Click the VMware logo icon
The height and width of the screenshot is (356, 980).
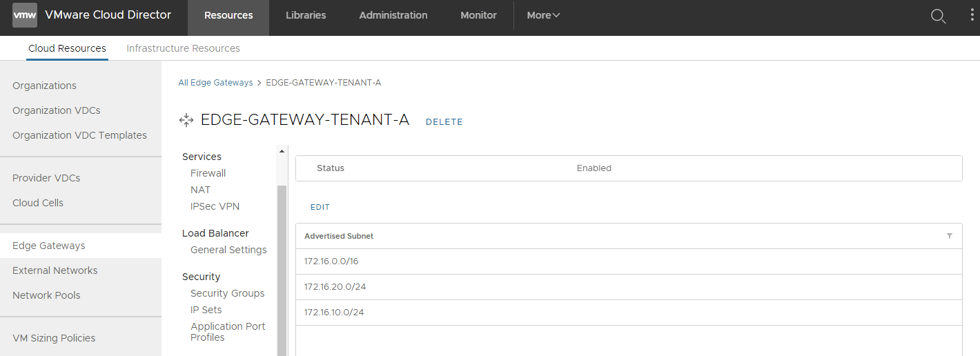coord(25,15)
